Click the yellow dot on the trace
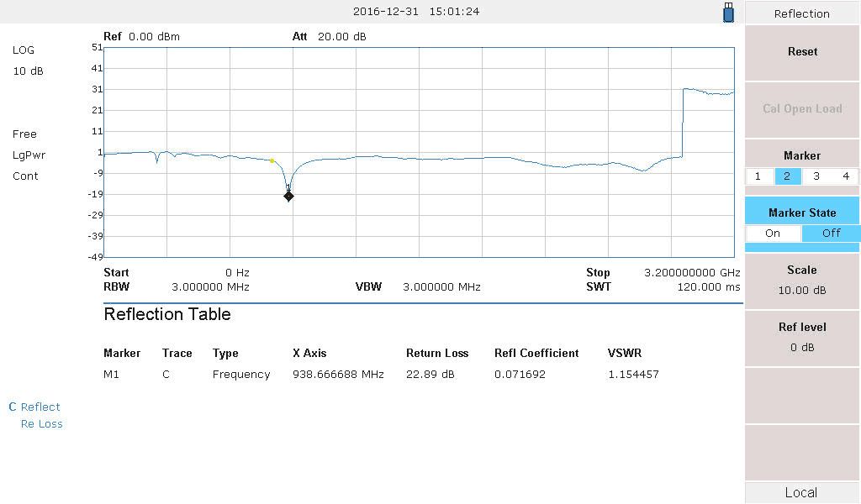The width and height of the screenshot is (861, 504). click(x=272, y=160)
